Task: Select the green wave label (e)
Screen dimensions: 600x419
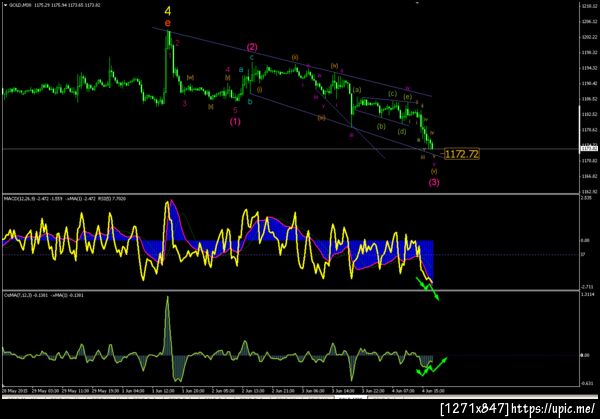Action: point(408,97)
